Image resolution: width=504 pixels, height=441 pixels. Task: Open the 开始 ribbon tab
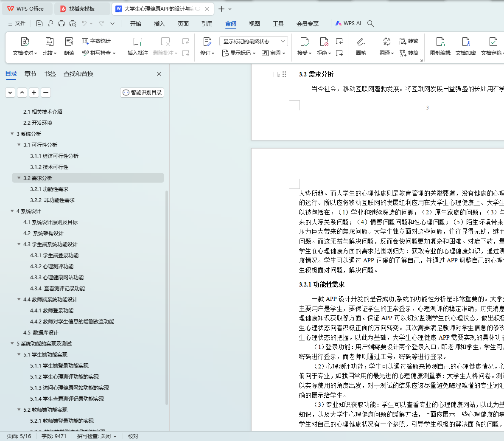coord(136,24)
